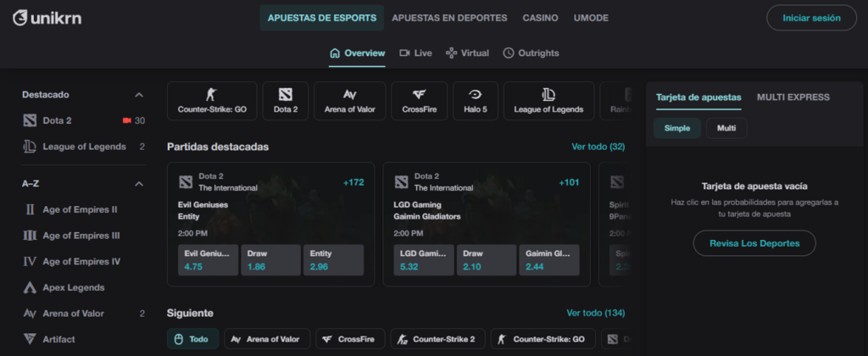The width and height of the screenshot is (868, 356).
Task: Open Arena of Valor in A–Z sidebar
Action: point(84,314)
